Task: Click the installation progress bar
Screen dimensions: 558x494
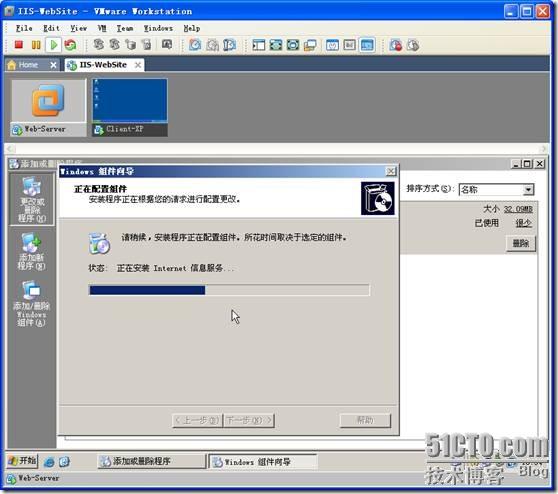Action: [x=229, y=290]
